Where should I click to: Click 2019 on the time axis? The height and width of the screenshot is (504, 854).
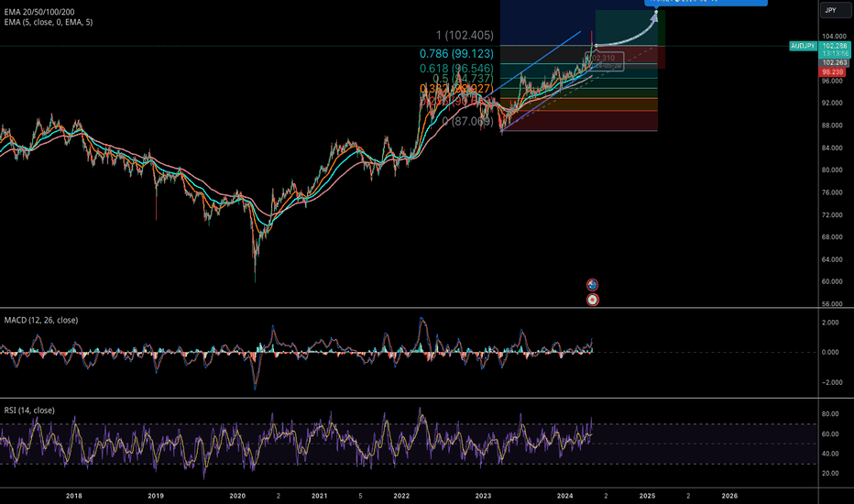(x=156, y=496)
